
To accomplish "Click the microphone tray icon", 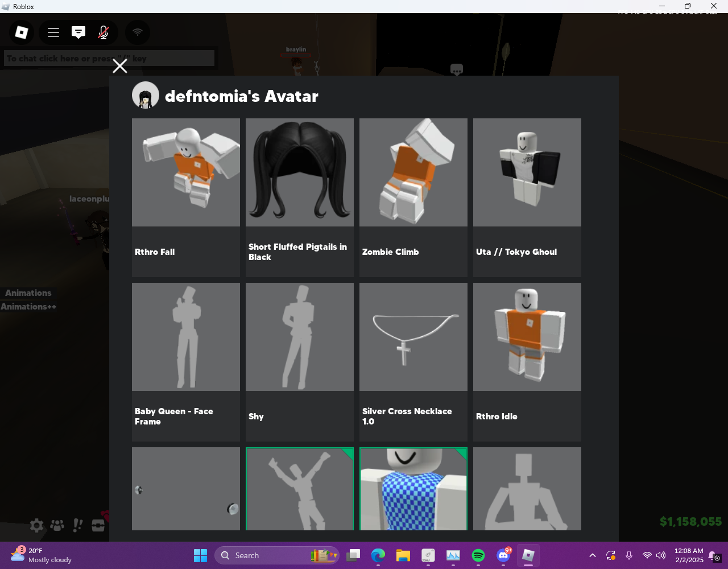I will [x=629, y=555].
